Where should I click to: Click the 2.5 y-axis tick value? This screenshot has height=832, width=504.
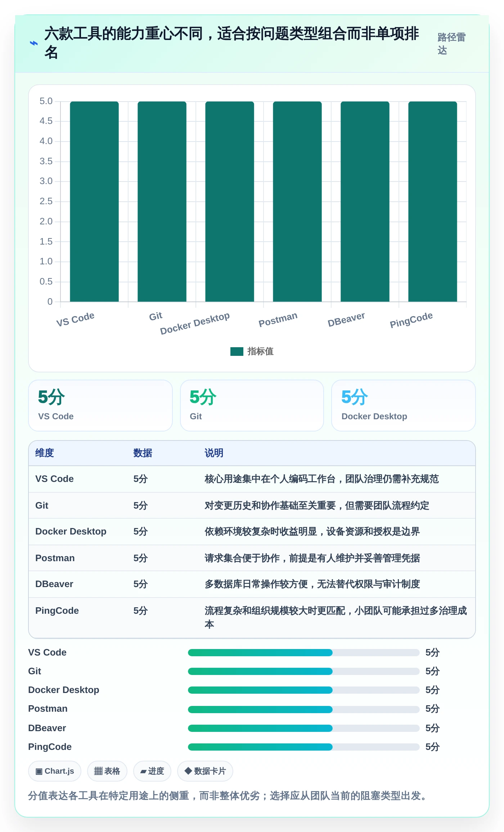(46, 201)
